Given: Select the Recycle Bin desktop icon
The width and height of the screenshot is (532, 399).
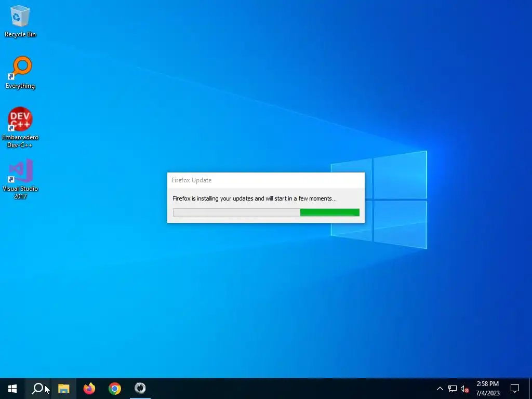Looking at the screenshot, I should tap(20, 21).
